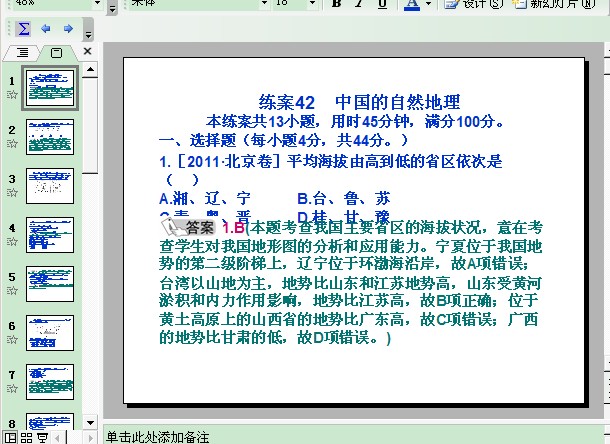Apply font color with the A swatch
610x444 pixels.
point(412,5)
